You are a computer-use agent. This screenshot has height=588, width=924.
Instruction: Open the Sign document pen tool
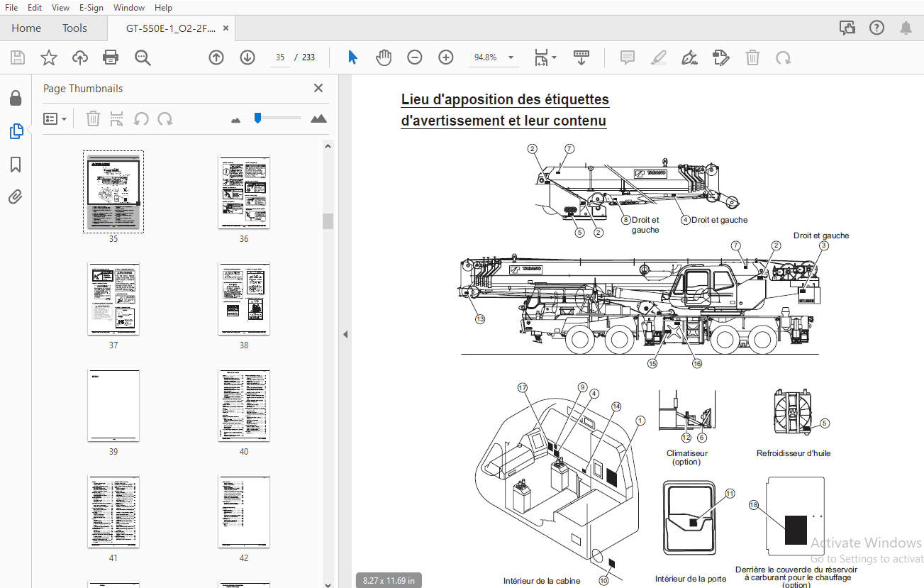pos(689,57)
